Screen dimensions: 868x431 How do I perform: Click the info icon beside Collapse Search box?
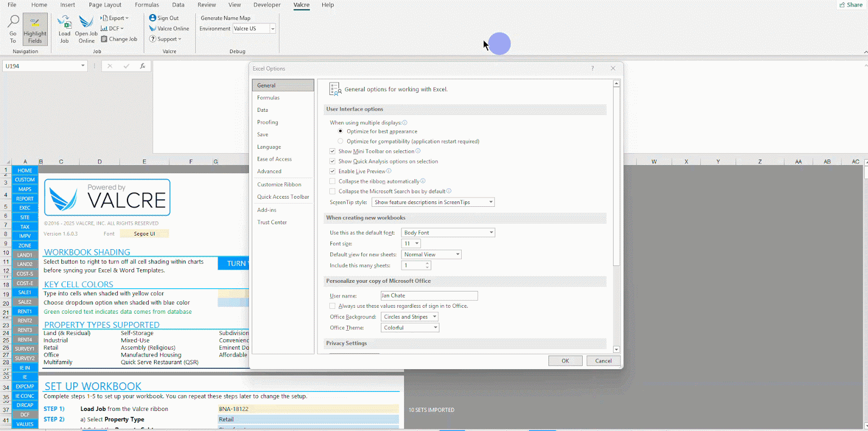pos(449,191)
